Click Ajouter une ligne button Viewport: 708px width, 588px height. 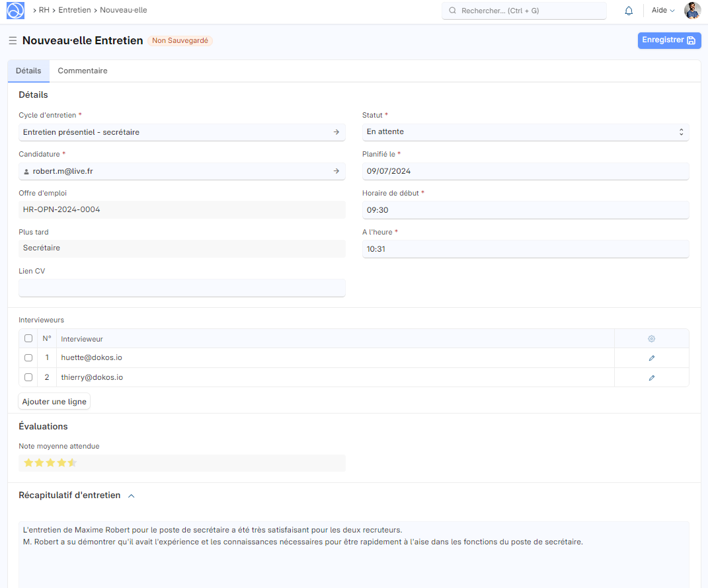pyautogui.click(x=54, y=402)
